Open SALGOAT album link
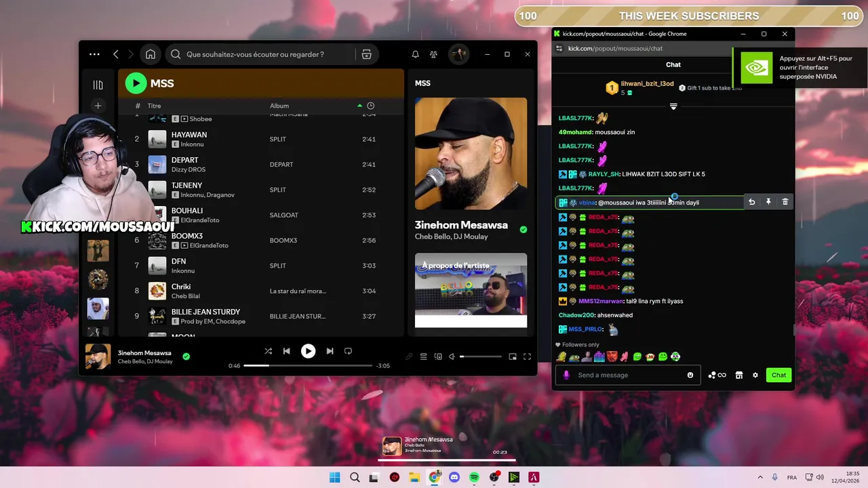868x488 pixels. tap(283, 215)
